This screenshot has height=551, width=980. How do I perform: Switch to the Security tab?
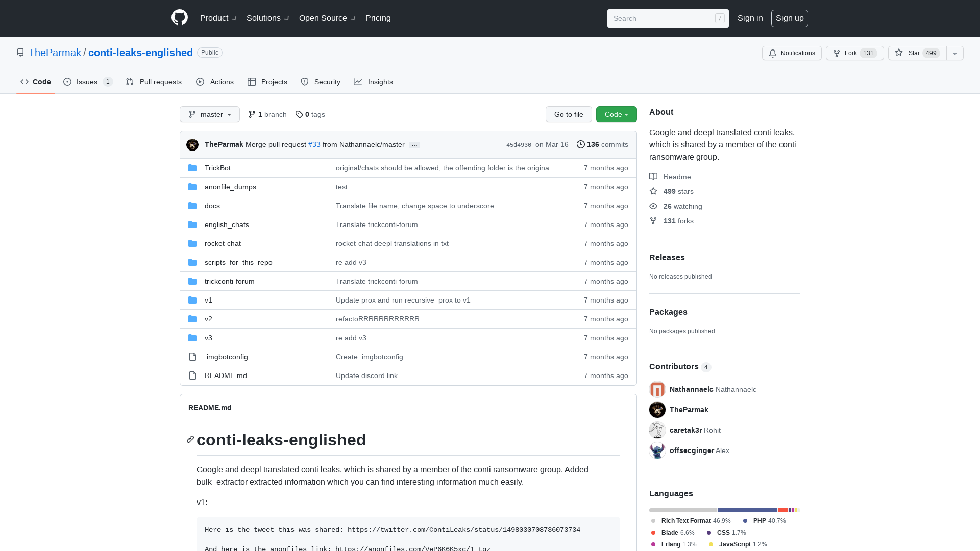point(321,82)
